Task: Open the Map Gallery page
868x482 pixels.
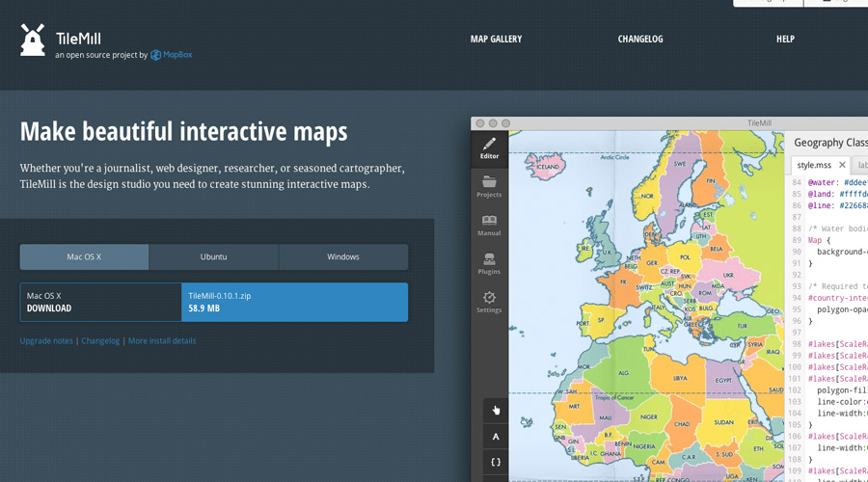Action: [x=496, y=39]
